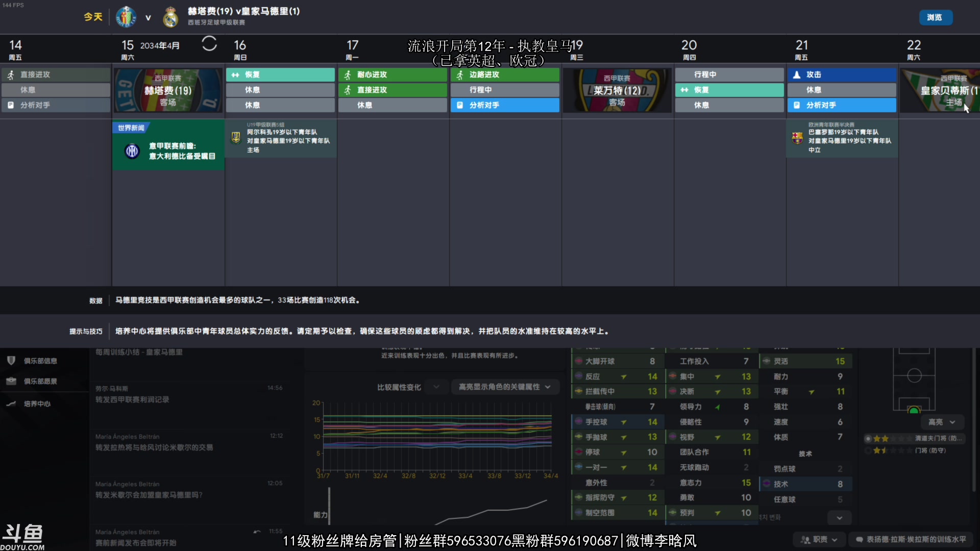Select the 清道夫门将 role radio button
Viewport: 980px width, 551px height.
868,438
